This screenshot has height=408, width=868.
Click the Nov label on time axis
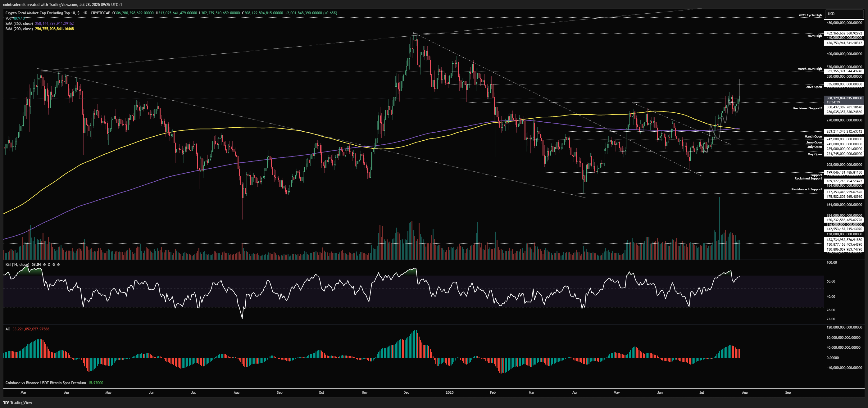tap(365, 392)
